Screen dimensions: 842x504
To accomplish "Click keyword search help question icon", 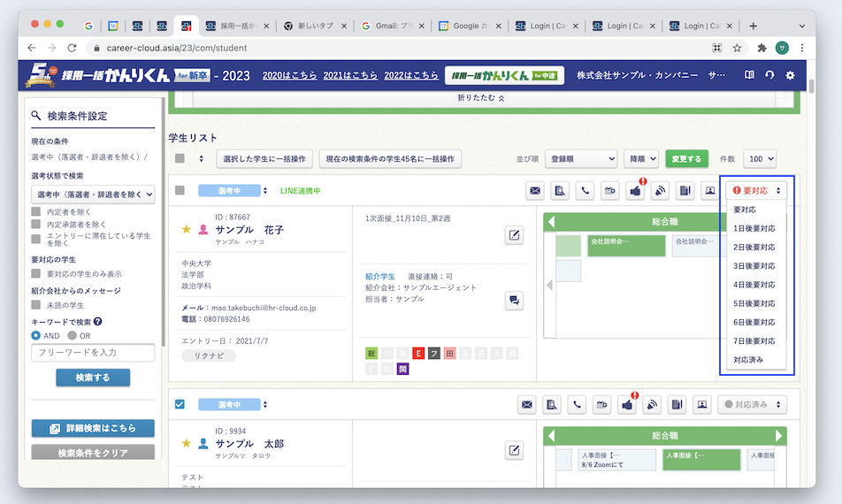I will point(97,322).
